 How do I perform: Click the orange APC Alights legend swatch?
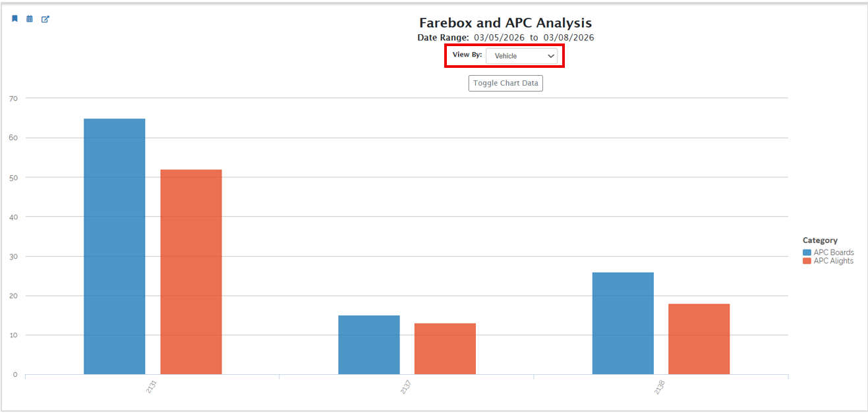(x=807, y=262)
